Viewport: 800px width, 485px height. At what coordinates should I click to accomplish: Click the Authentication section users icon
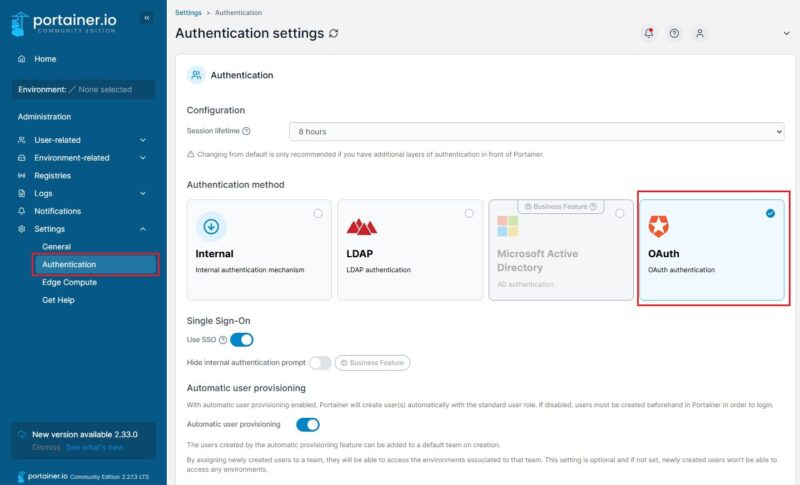pyautogui.click(x=196, y=75)
